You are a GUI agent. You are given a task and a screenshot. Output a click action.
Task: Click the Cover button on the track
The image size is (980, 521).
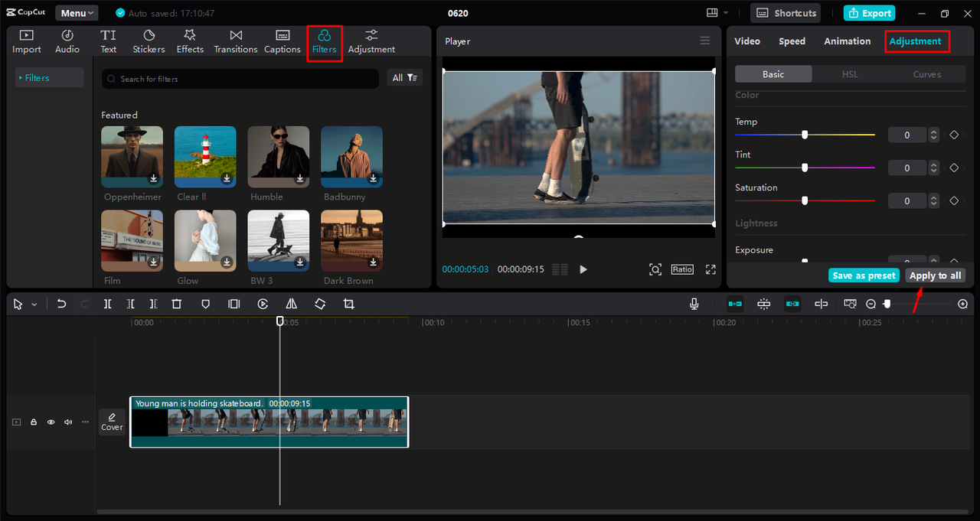pos(112,422)
